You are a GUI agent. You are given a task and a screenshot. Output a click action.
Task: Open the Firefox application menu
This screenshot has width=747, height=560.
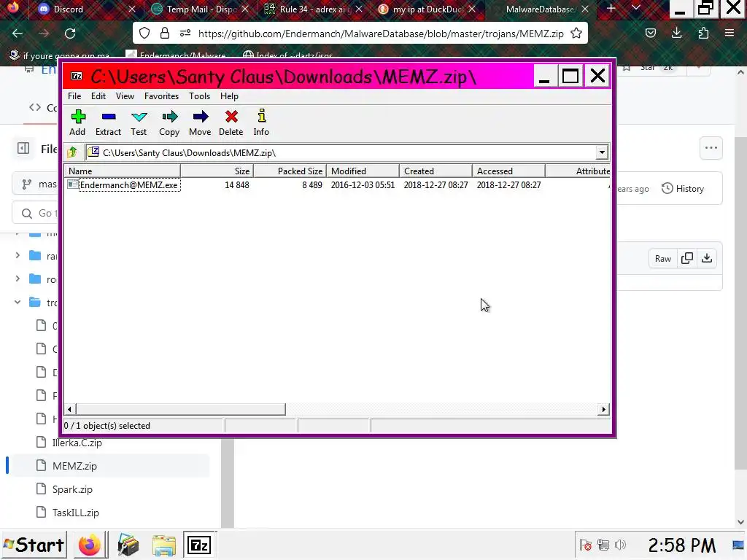click(x=729, y=34)
